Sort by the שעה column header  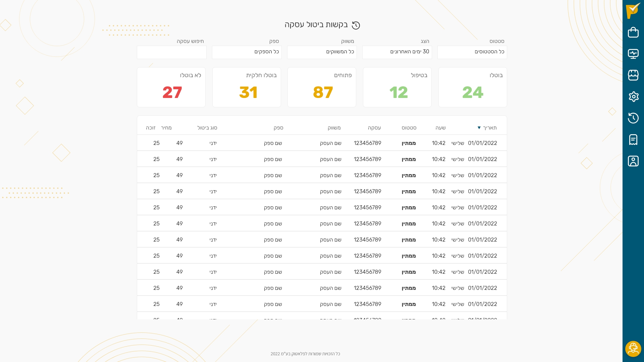tap(440, 128)
